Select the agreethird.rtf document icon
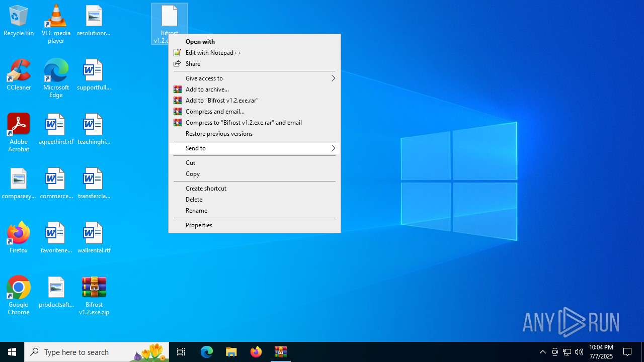Image resolution: width=644 pixels, height=362 pixels. pyautogui.click(x=56, y=129)
